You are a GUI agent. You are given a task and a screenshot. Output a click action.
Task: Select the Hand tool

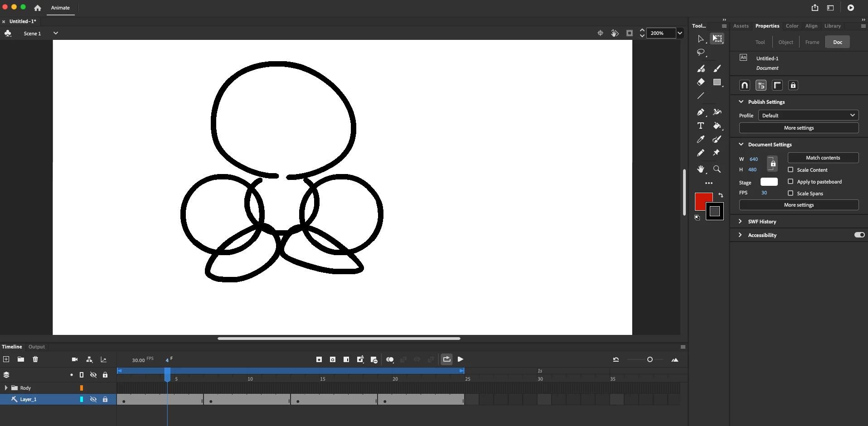(701, 169)
